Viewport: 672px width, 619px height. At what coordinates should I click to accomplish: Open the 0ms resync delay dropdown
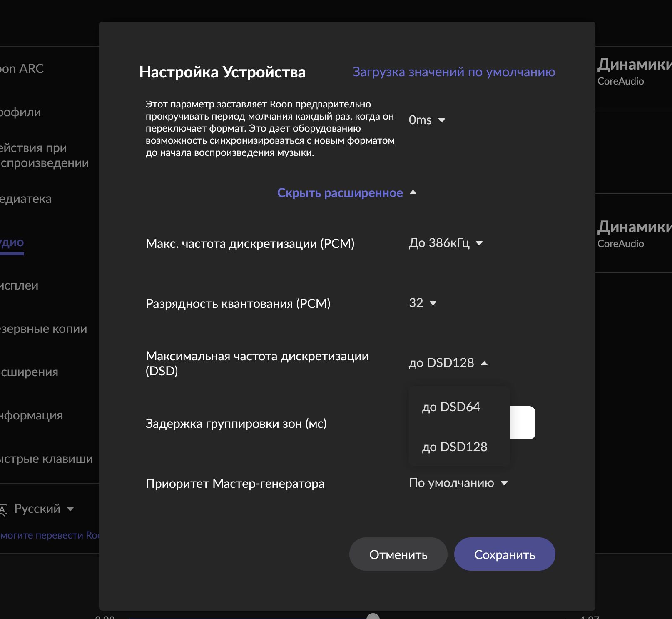tap(427, 120)
